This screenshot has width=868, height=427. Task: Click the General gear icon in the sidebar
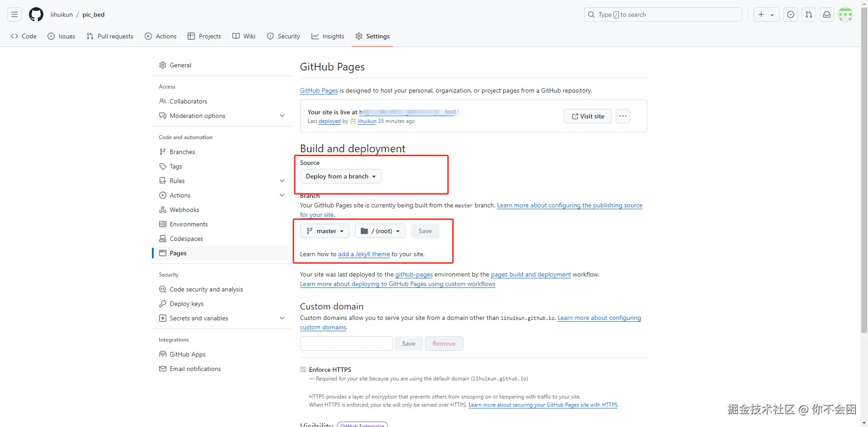pos(163,65)
